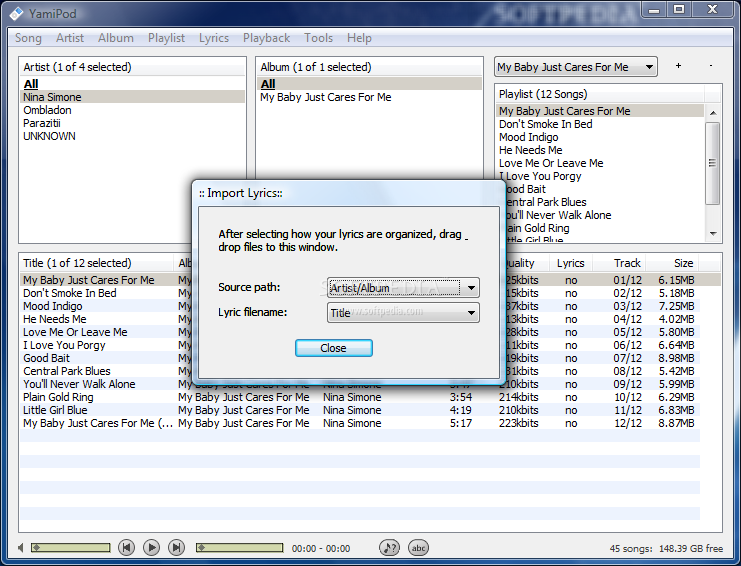
Task: Click down arrow of playlist scrollbar
Action: (x=713, y=234)
